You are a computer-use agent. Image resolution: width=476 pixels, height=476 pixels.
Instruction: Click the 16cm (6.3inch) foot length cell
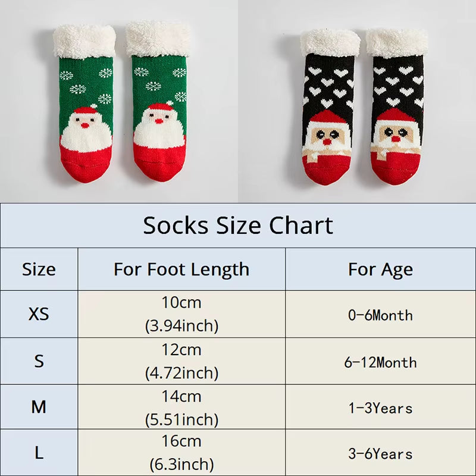click(181, 453)
